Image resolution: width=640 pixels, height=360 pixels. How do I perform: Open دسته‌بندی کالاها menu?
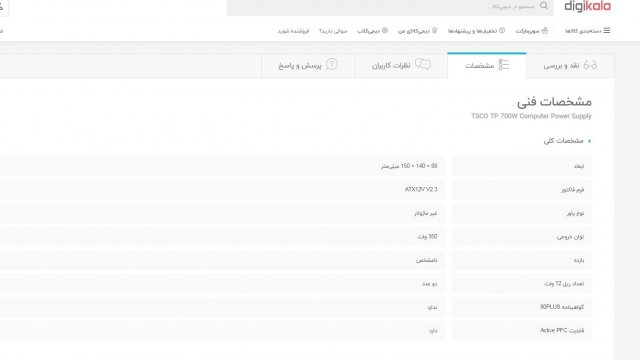[x=583, y=31]
